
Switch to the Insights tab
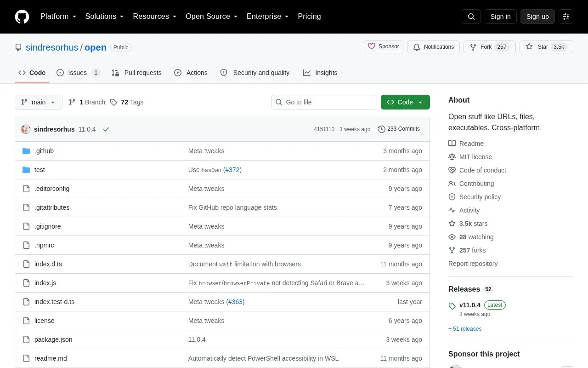pyautogui.click(x=321, y=73)
